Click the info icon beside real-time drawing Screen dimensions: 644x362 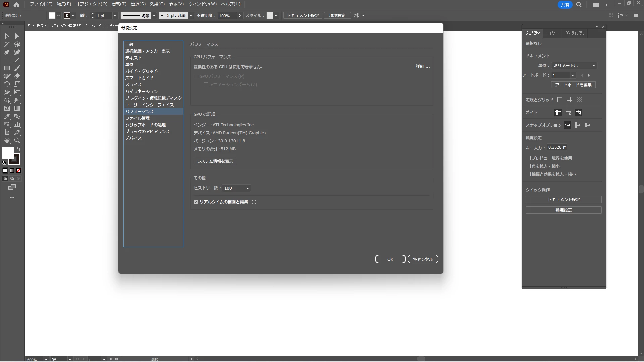click(254, 202)
